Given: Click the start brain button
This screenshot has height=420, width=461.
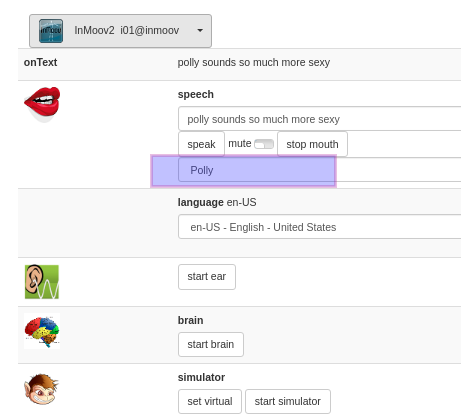Looking at the screenshot, I should tap(211, 344).
